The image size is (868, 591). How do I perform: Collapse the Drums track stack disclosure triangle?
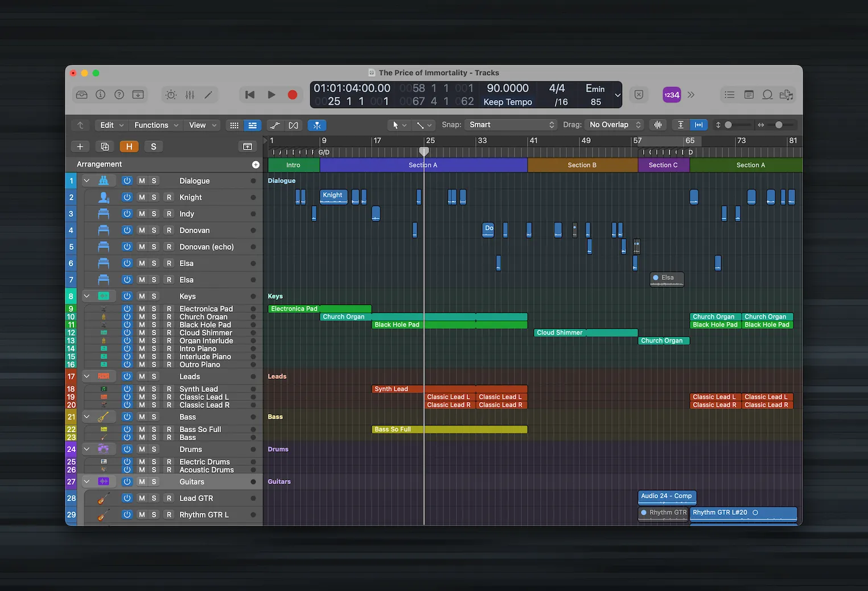(x=87, y=449)
